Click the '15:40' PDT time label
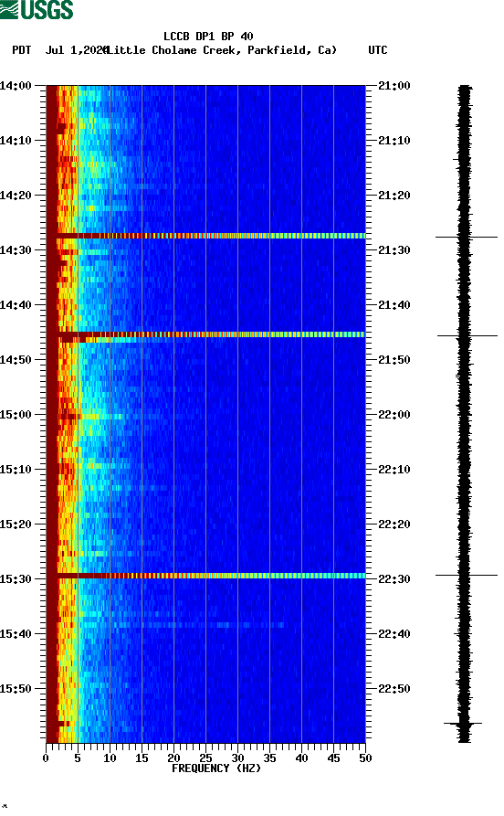This screenshot has height=816, width=504. [x=16, y=634]
